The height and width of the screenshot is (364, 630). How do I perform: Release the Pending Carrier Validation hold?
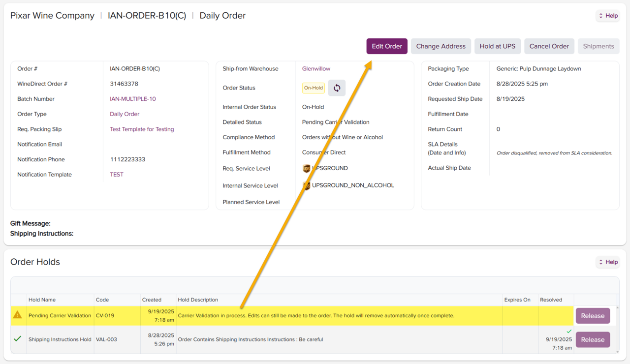(593, 316)
